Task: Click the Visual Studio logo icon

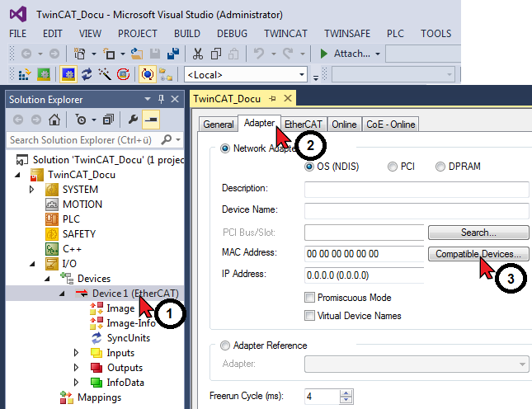Action: [18, 14]
